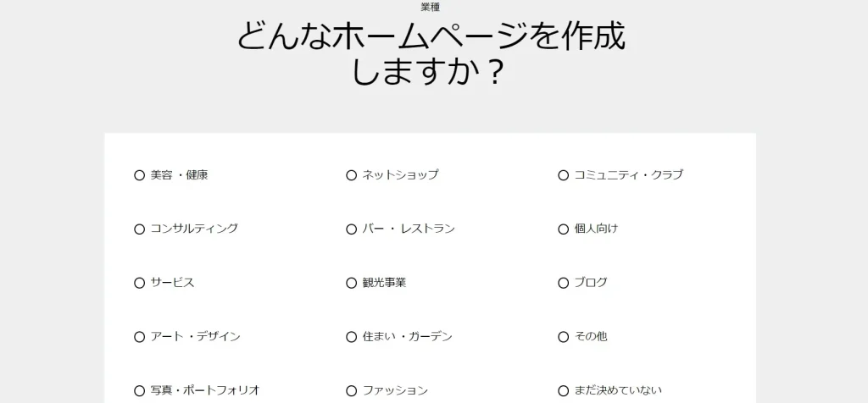This screenshot has height=403, width=868.
Task: Choose 観光事業 as the homepage type
Action: click(x=352, y=283)
